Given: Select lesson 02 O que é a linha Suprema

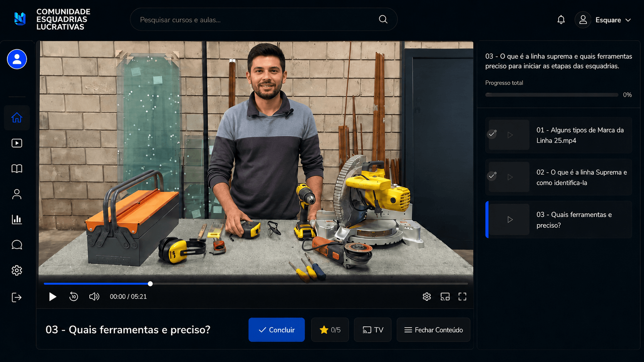Looking at the screenshot, I should tap(558, 177).
